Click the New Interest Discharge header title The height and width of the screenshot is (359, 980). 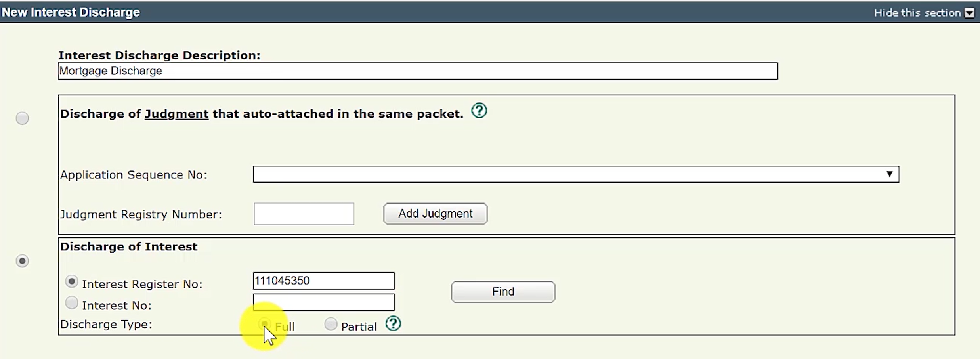(71, 12)
